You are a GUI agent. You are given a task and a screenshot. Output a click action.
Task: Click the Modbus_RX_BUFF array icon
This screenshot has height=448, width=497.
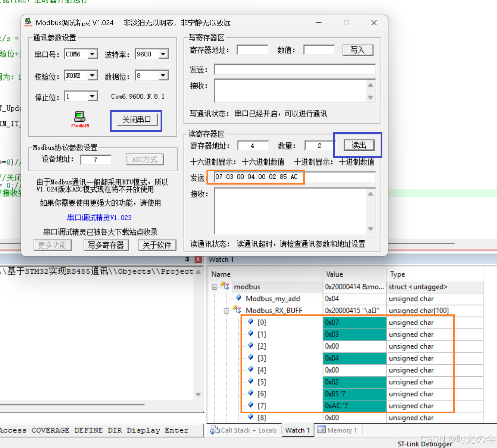(237, 309)
